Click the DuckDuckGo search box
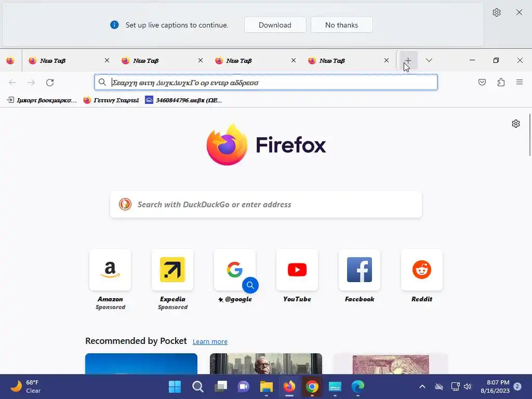Image resolution: width=532 pixels, height=399 pixels. [266, 204]
